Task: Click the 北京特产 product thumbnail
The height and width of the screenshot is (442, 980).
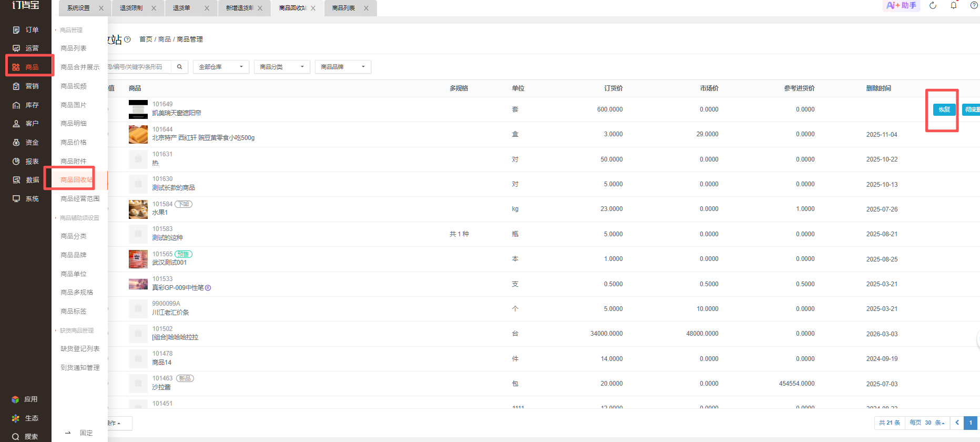Action: click(x=138, y=134)
